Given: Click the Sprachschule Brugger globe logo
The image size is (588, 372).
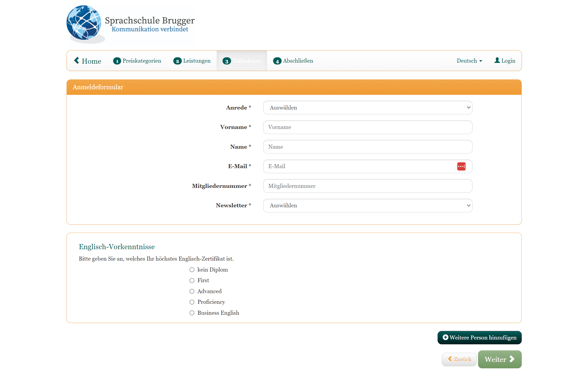Looking at the screenshot, I should (x=84, y=23).
